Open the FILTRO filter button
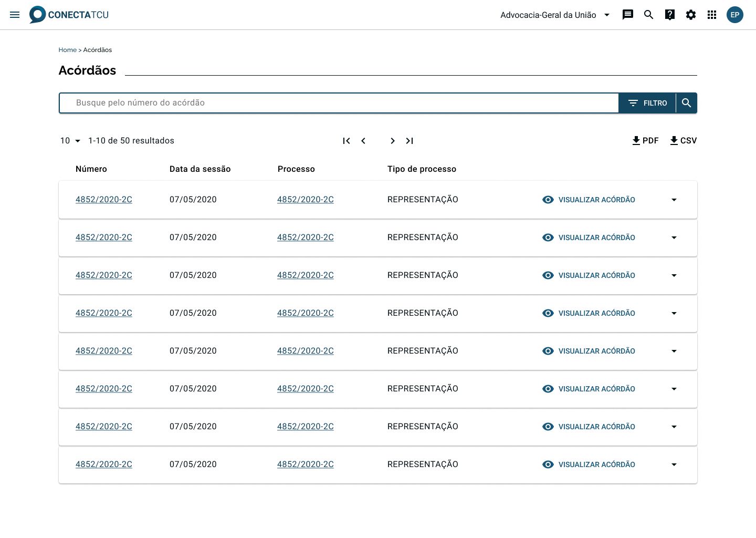This screenshot has height=538, width=756. [647, 103]
